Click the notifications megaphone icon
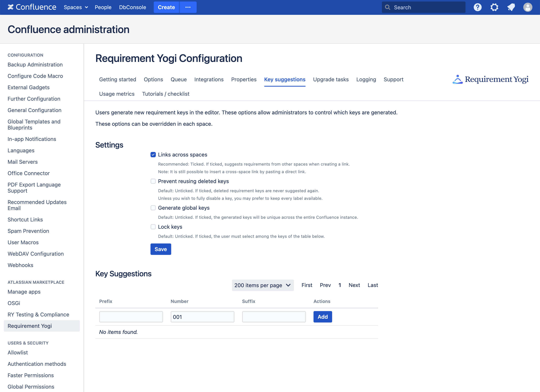This screenshot has height=392, width=540. [511, 7]
